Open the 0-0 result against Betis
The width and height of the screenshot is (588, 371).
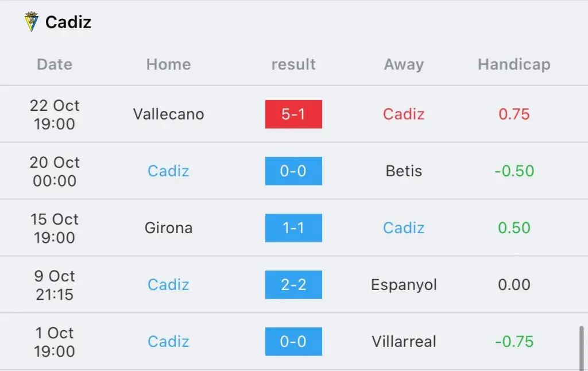coord(293,171)
